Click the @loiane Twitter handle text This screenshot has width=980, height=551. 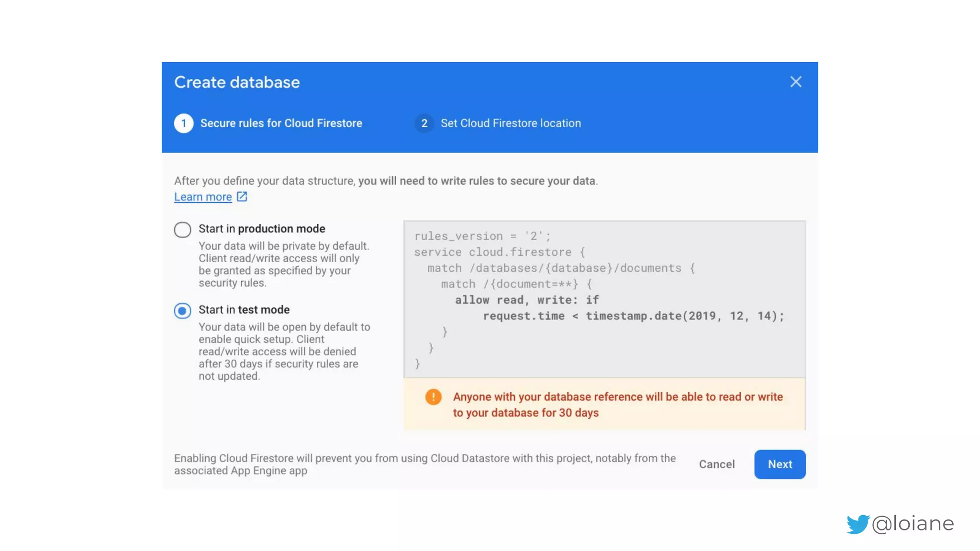click(913, 524)
